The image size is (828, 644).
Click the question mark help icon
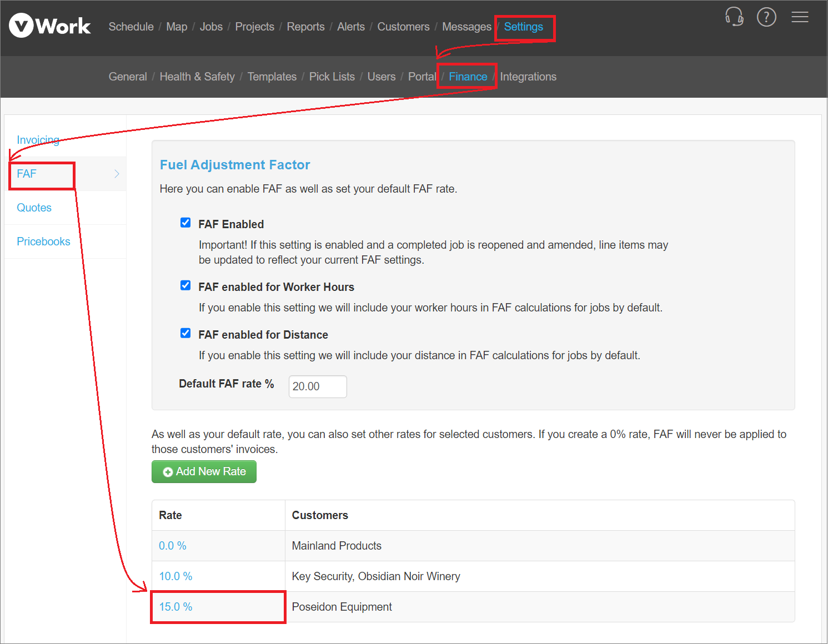(x=766, y=17)
